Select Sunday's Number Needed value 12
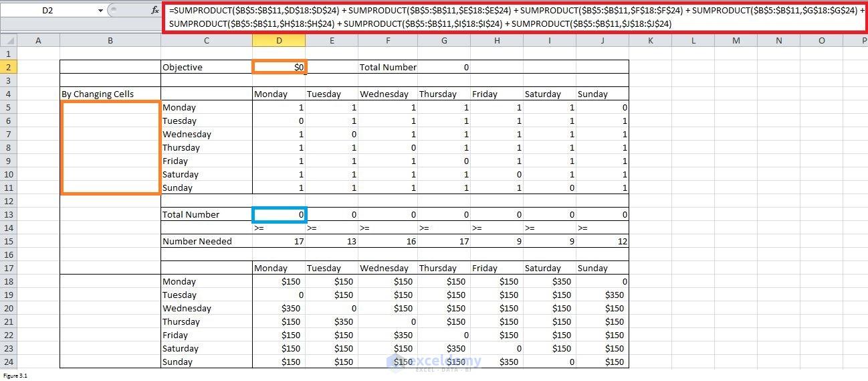The image size is (868, 381). [603, 241]
